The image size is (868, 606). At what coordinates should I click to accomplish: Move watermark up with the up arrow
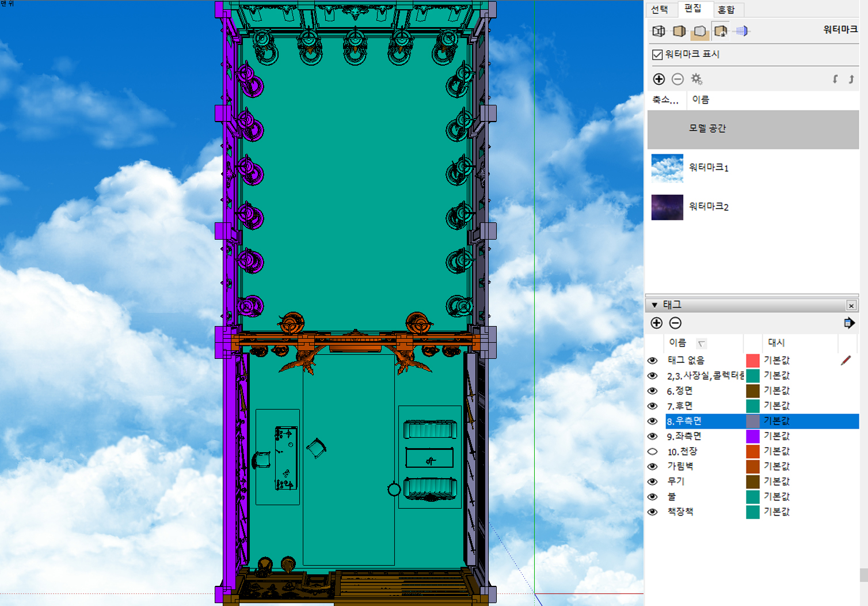pos(851,79)
